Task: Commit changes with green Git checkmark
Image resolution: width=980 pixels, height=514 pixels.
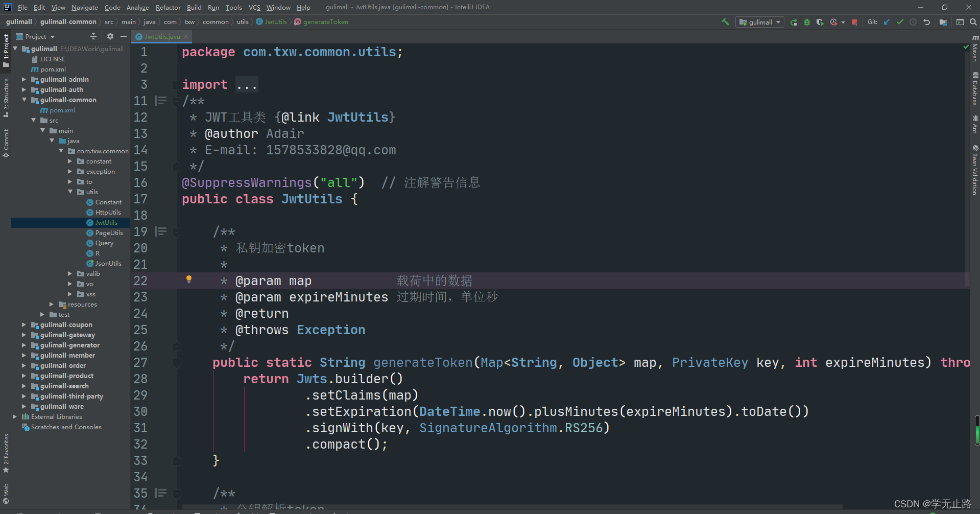Action: pos(900,22)
